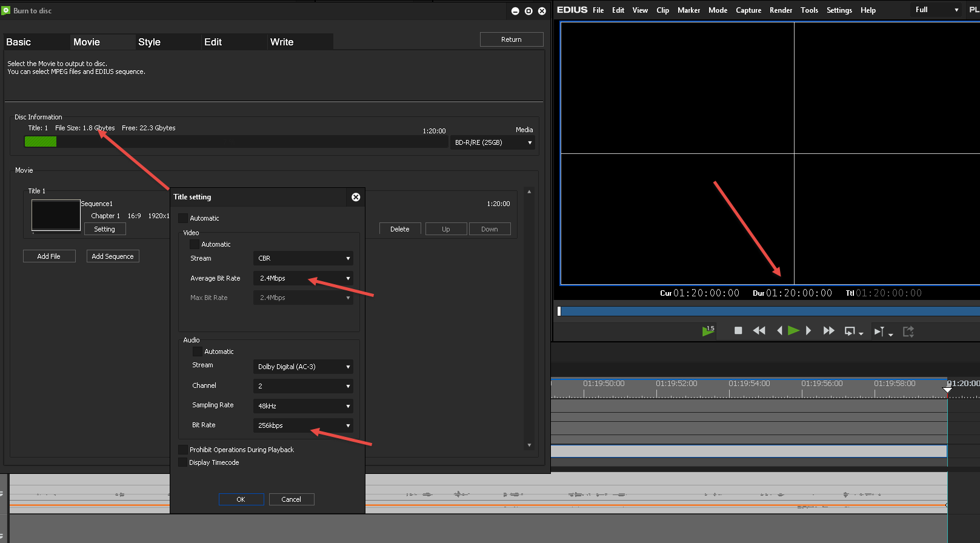The image size is (980, 543).
Task: Confirm Title setting with OK
Action: tap(241, 499)
